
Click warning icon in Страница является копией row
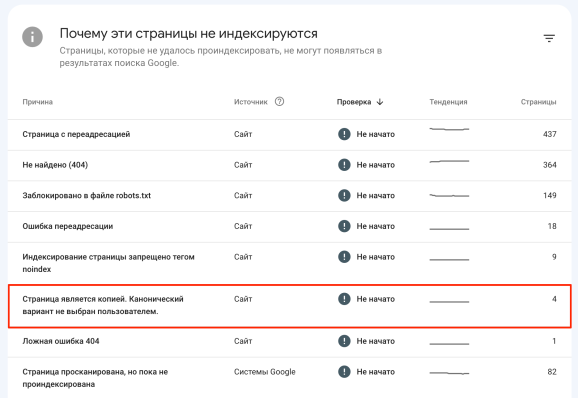pos(344,299)
